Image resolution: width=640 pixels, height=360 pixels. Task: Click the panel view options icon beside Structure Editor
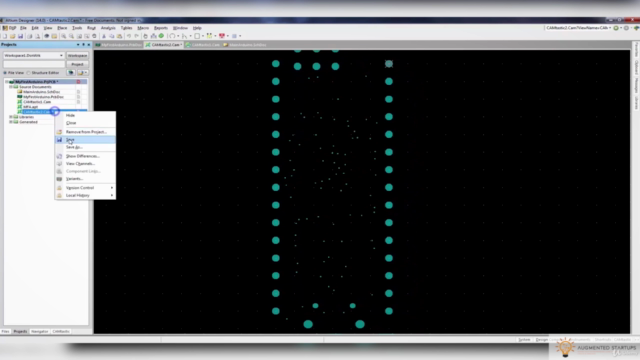[71, 73]
